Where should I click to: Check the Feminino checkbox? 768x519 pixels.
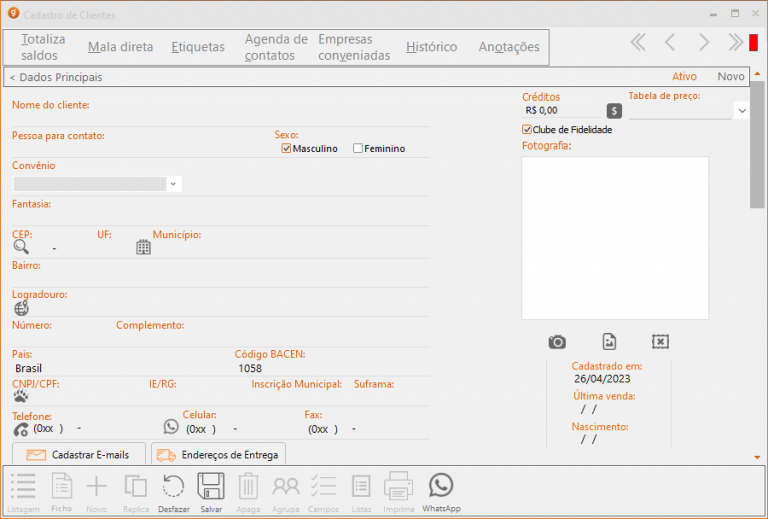point(358,149)
